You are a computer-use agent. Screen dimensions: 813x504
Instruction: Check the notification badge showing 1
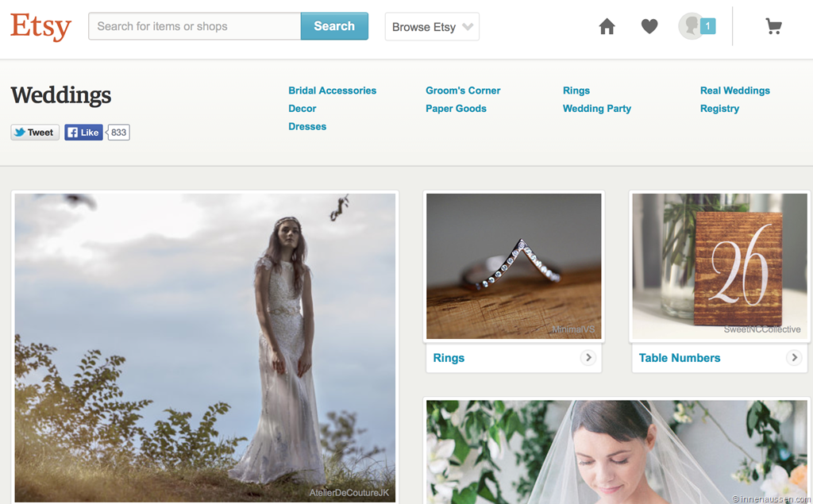(707, 26)
